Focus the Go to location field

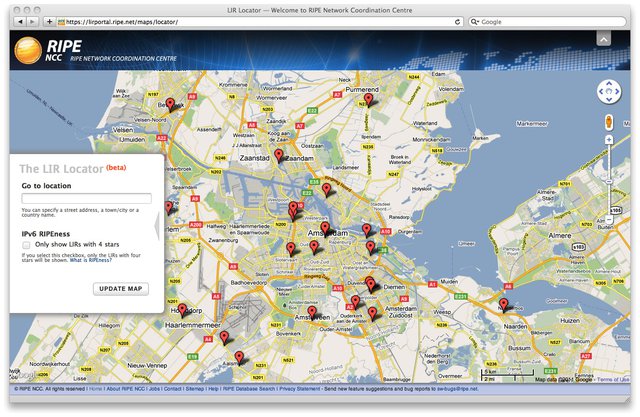(x=87, y=198)
